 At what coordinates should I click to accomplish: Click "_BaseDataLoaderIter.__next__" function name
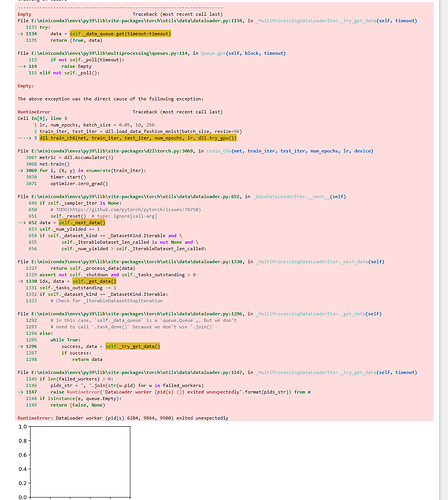tap(291, 197)
